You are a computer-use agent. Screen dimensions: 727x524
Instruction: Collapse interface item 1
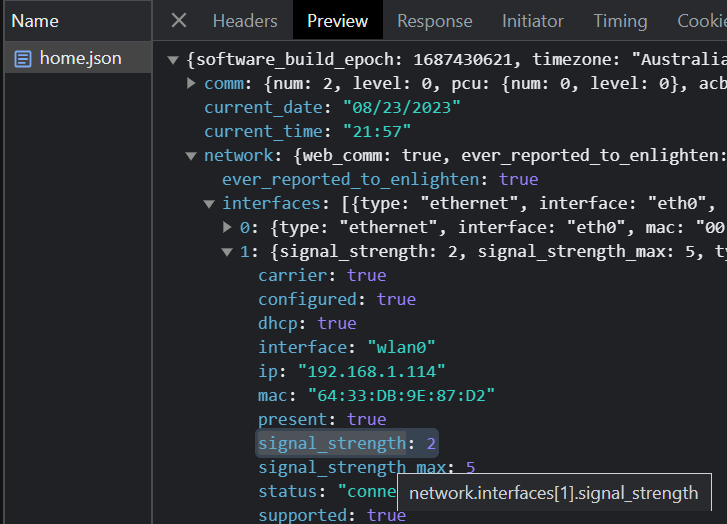tap(228, 251)
